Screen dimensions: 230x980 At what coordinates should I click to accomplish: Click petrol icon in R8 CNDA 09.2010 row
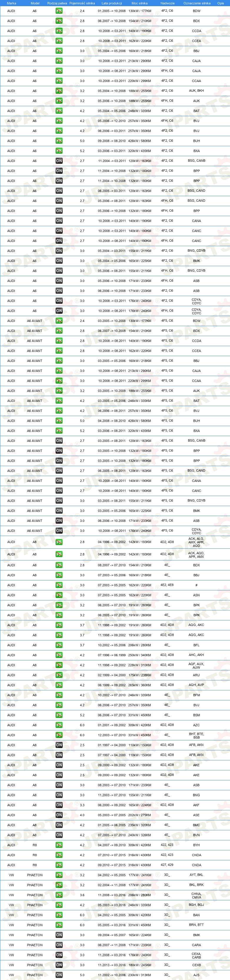tap(59, 865)
